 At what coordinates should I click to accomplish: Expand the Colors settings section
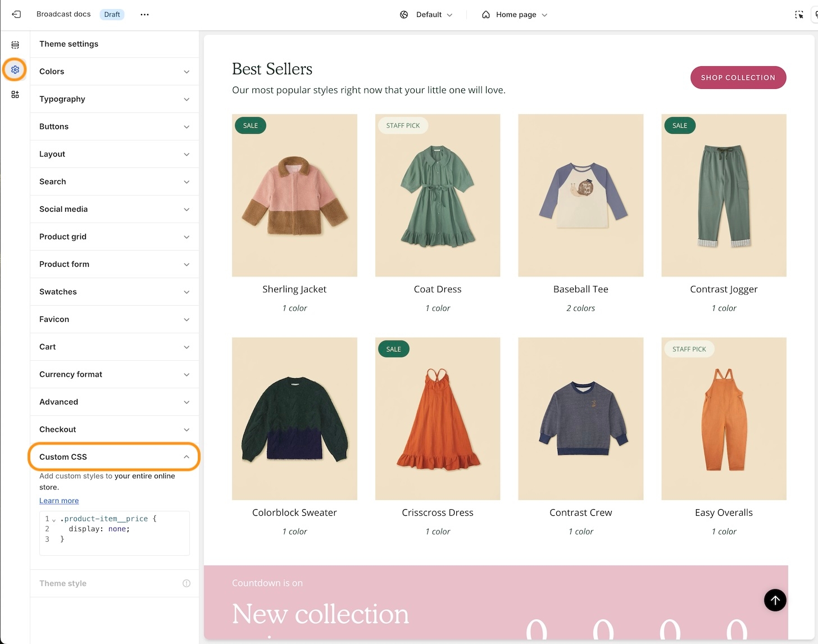115,71
